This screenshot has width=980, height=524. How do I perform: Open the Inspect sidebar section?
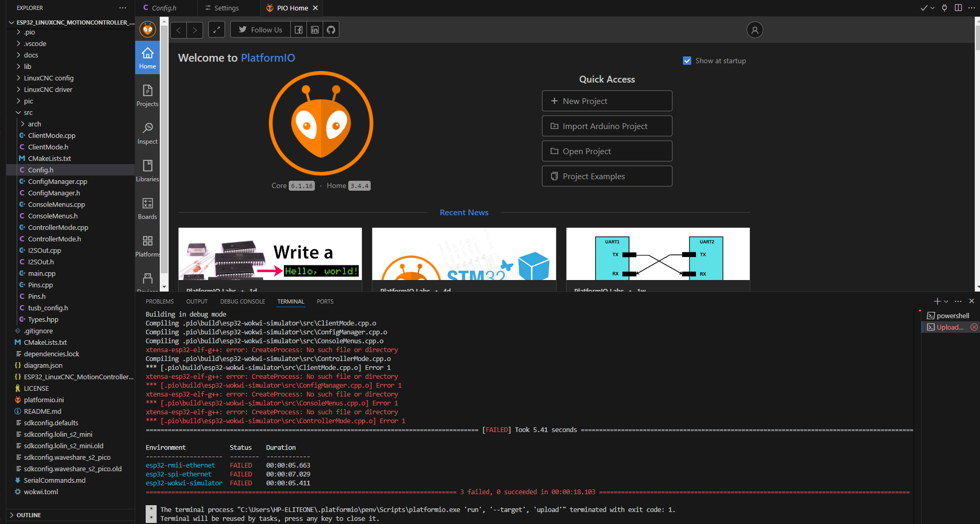(148, 133)
